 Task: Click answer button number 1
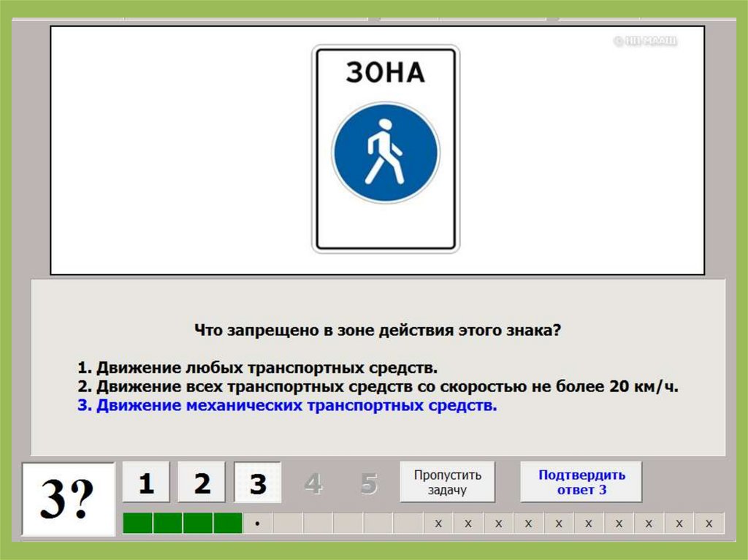[x=146, y=483]
